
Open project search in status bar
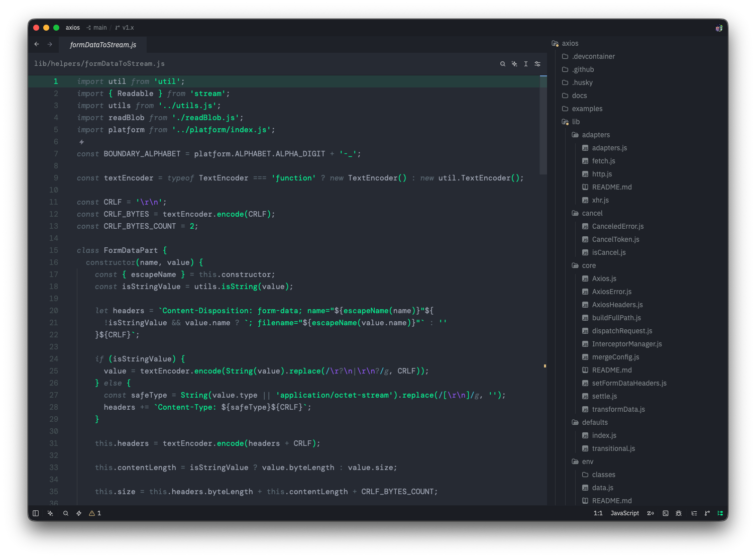point(65,513)
